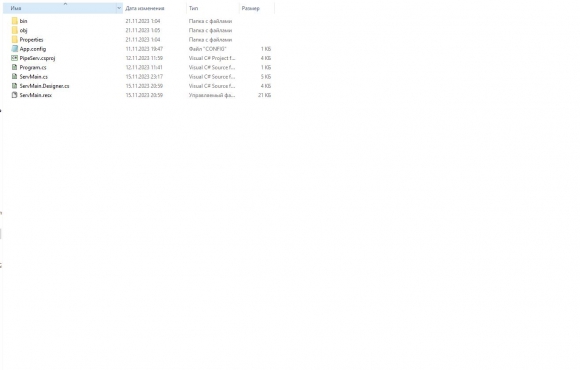This screenshot has height=370, width=580.
Task: Click the 21 КБ size of ServMain.resx
Action: pos(264,95)
